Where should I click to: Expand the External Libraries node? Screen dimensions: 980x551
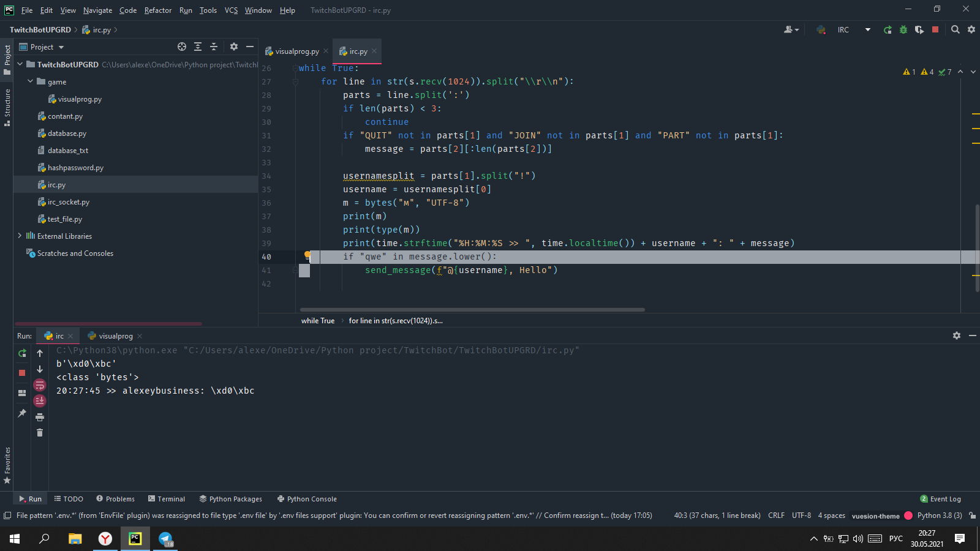point(20,236)
